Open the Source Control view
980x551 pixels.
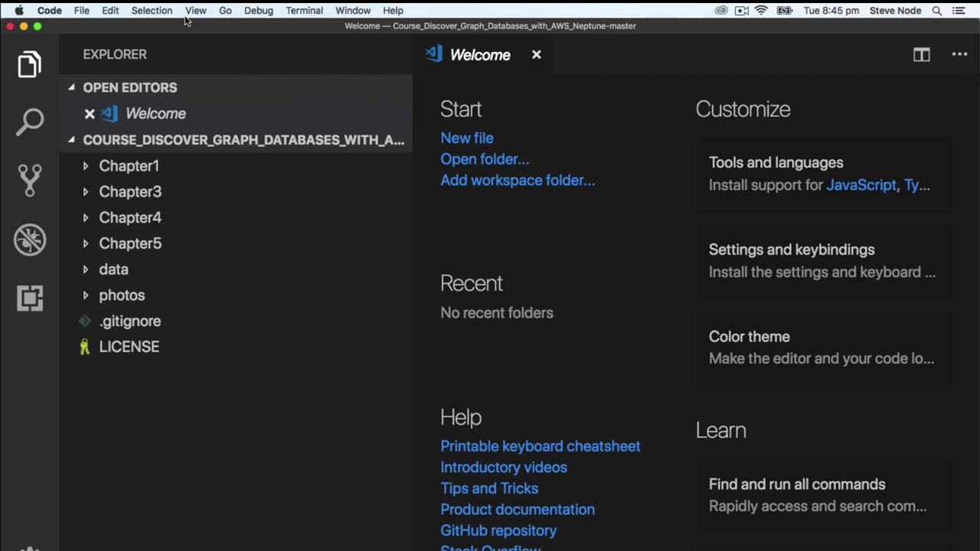pyautogui.click(x=30, y=181)
